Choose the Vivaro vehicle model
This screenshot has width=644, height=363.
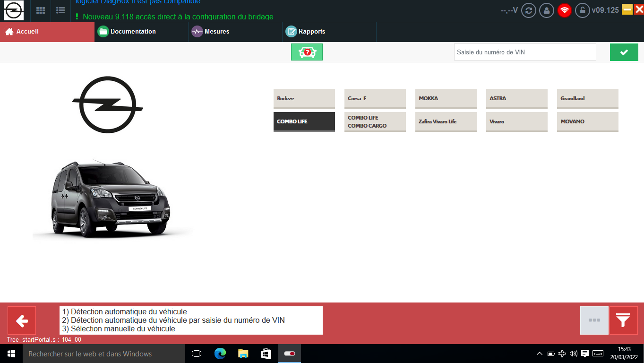pyautogui.click(x=517, y=122)
